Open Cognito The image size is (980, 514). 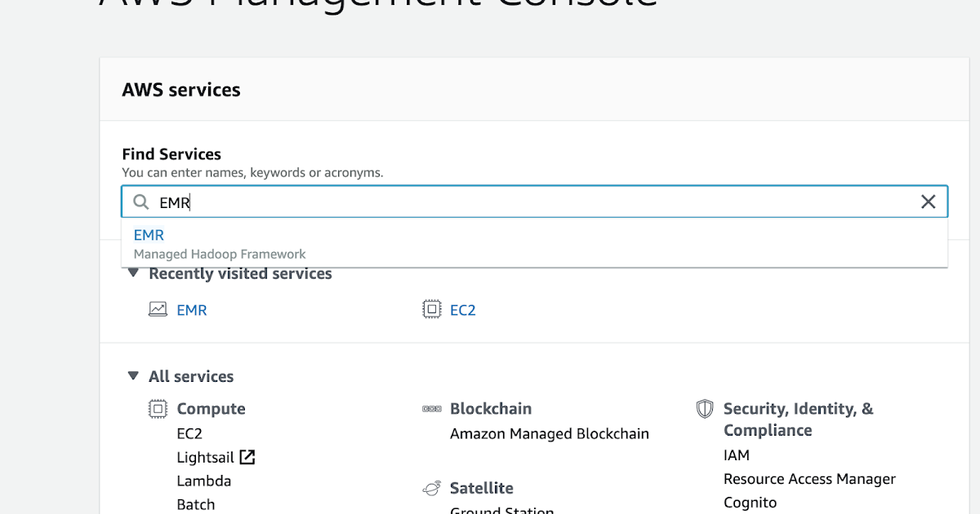[750, 503]
